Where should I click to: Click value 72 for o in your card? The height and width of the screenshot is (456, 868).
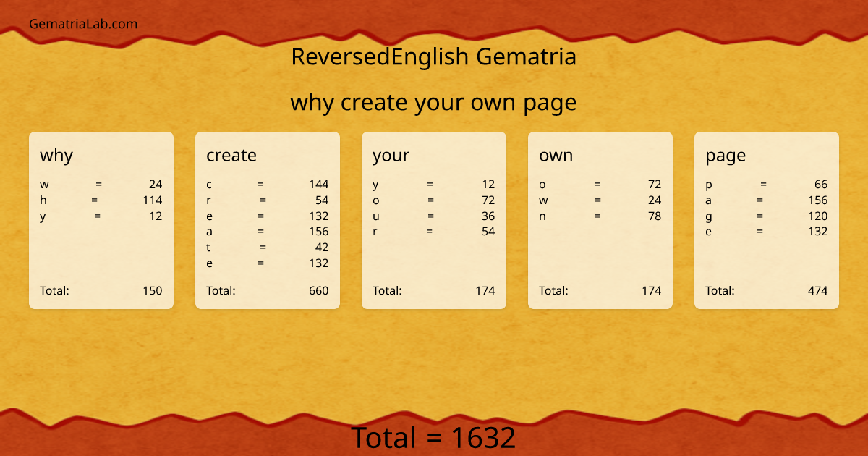point(488,200)
